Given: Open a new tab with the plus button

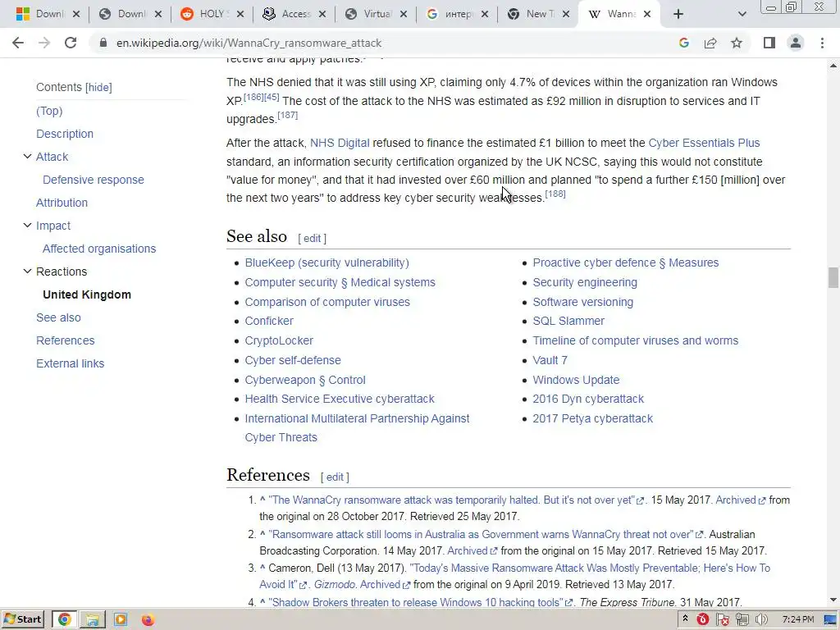Looking at the screenshot, I should coord(678,14).
